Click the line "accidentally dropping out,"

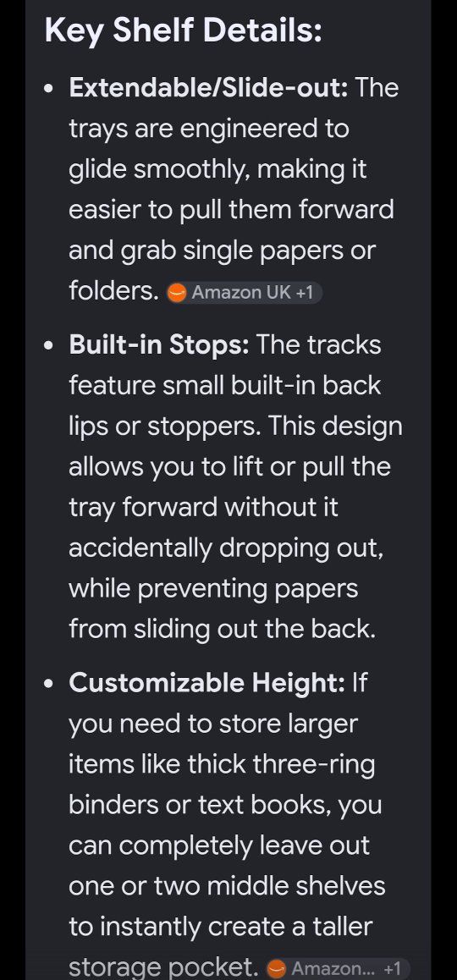tap(226, 548)
